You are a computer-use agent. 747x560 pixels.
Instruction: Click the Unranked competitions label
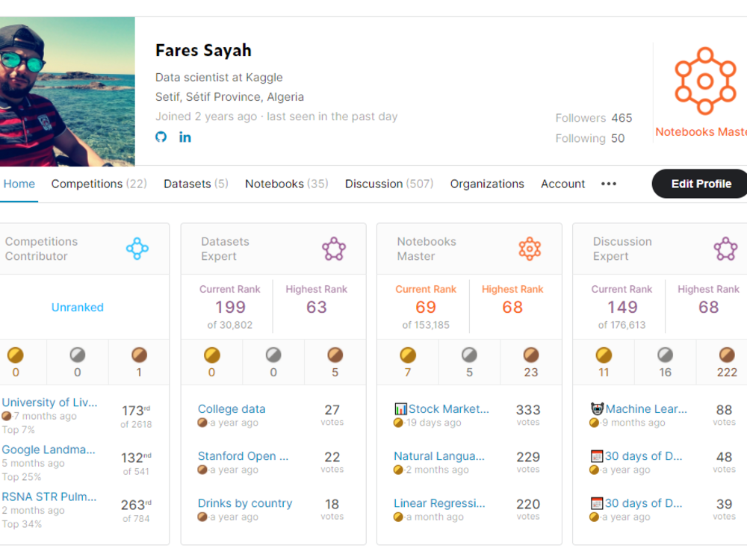[x=77, y=307]
